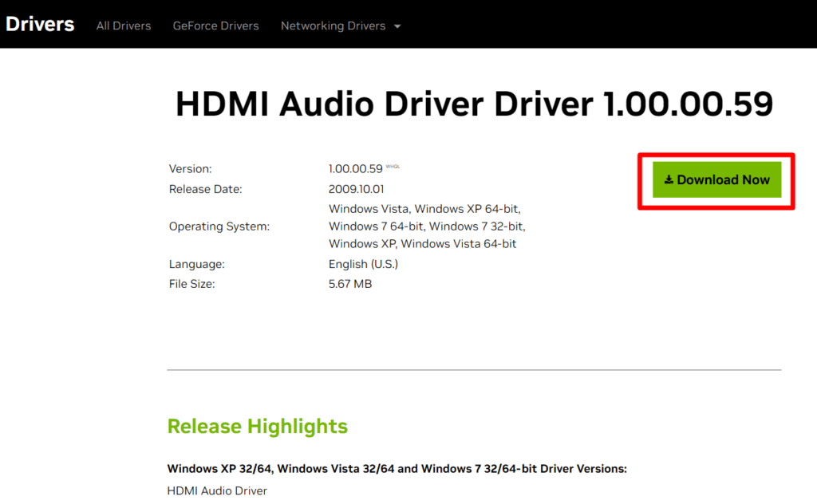Click the Release Highlights heading
The image size is (817, 504).
[258, 426]
